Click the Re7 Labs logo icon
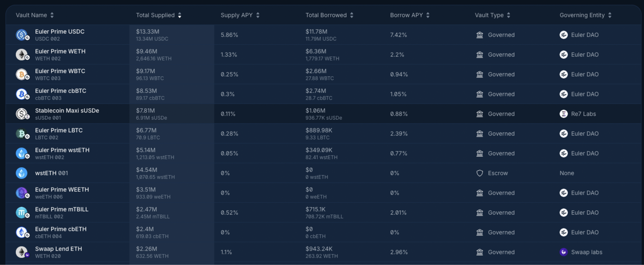Screen dimensions: 644x265 pyautogui.click(x=564, y=114)
